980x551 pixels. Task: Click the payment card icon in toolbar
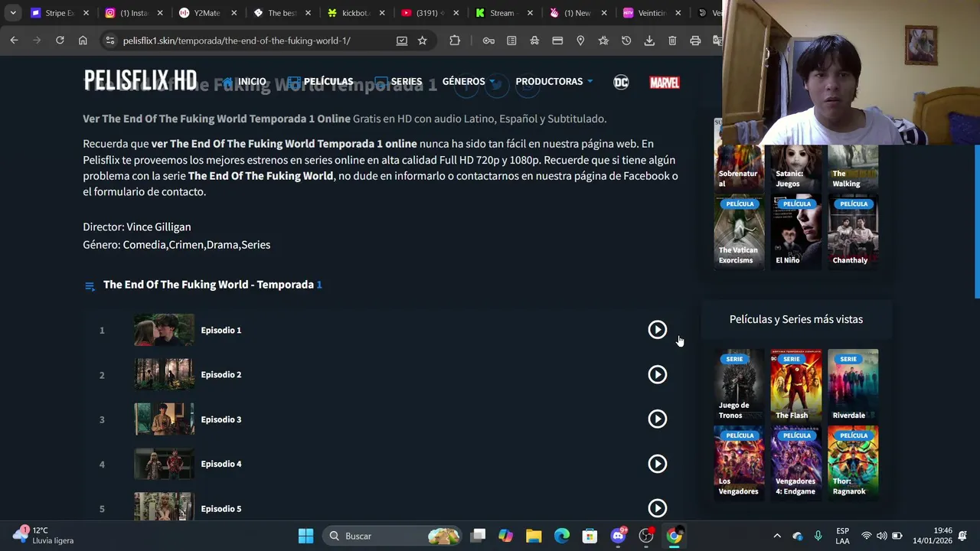[557, 41]
